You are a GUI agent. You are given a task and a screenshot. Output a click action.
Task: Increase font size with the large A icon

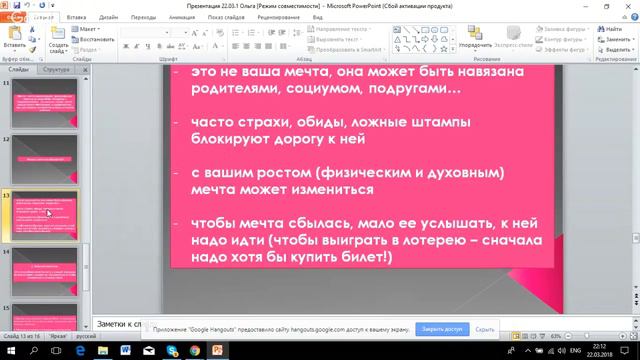[195, 33]
